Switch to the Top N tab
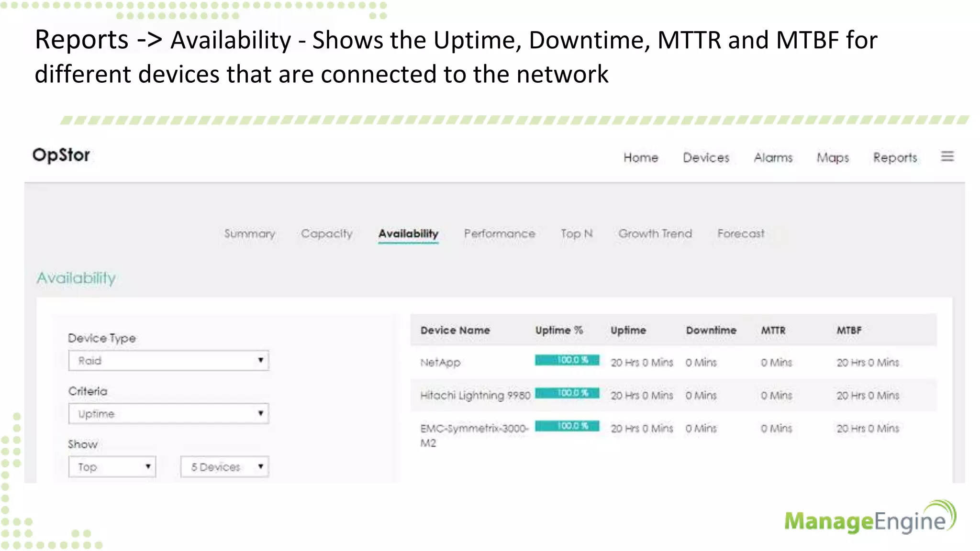The width and height of the screenshot is (980, 551). point(577,234)
